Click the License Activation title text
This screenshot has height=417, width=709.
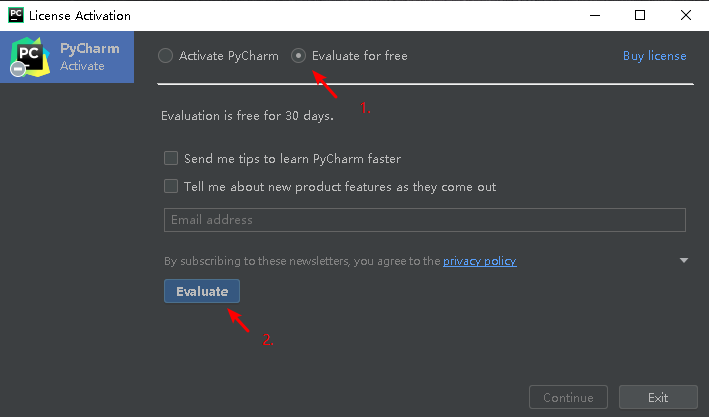[x=80, y=16]
